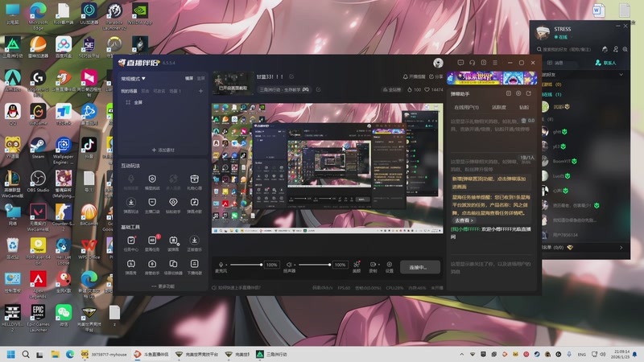Open the 礼物心愿 gift wish tool

(194, 182)
